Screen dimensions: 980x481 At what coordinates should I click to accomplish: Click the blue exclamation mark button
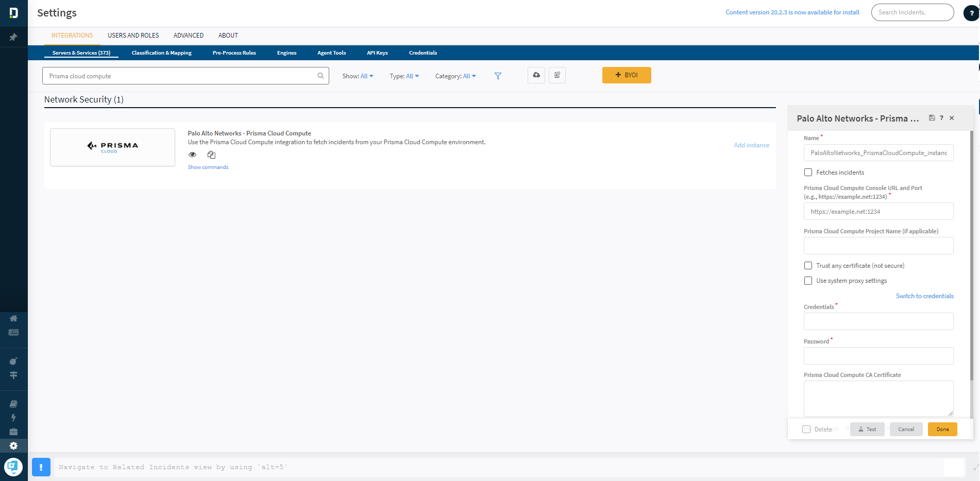[x=41, y=467]
